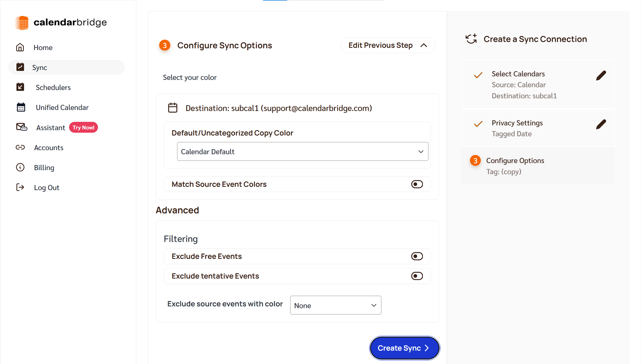Click the 'Tag: (copy)' text

[504, 172]
